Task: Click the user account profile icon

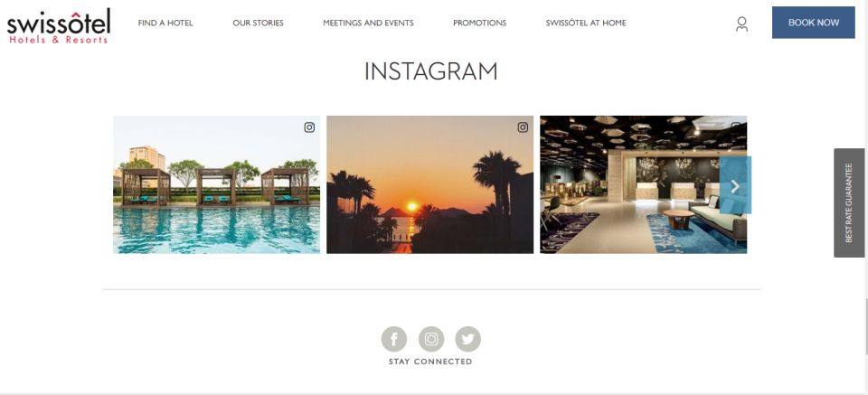Action: click(741, 24)
